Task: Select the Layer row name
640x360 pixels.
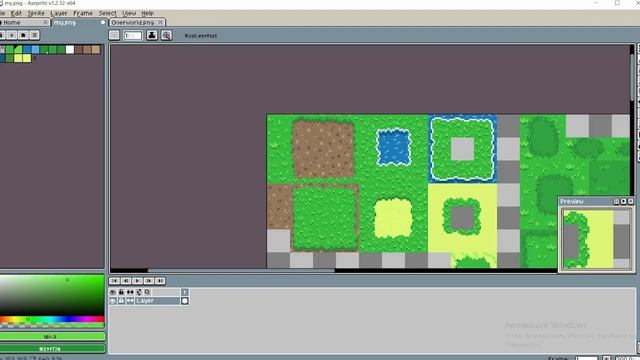Action: point(157,301)
